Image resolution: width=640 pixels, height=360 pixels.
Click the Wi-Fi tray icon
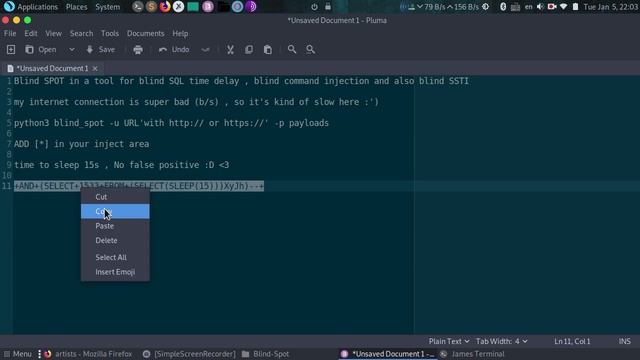(564, 7)
